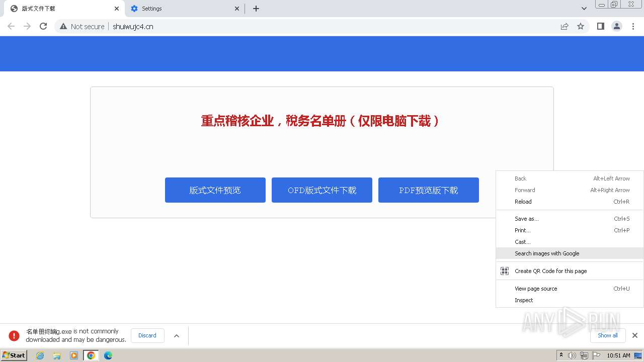Bookmark this page with star icon

[x=581, y=26]
